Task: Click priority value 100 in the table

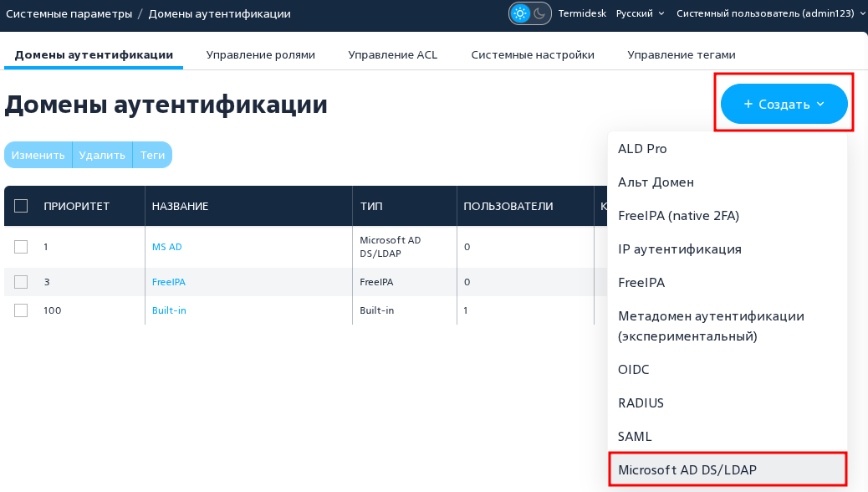Action: point(53,310)
